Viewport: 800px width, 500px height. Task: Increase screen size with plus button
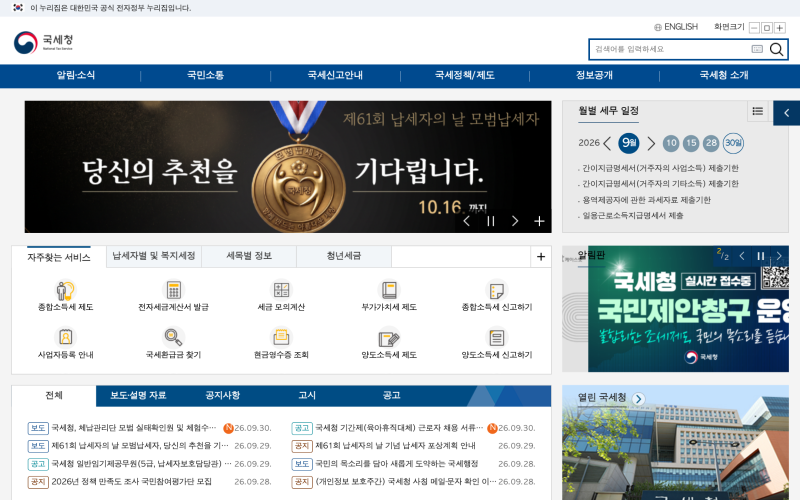(779, 28)
